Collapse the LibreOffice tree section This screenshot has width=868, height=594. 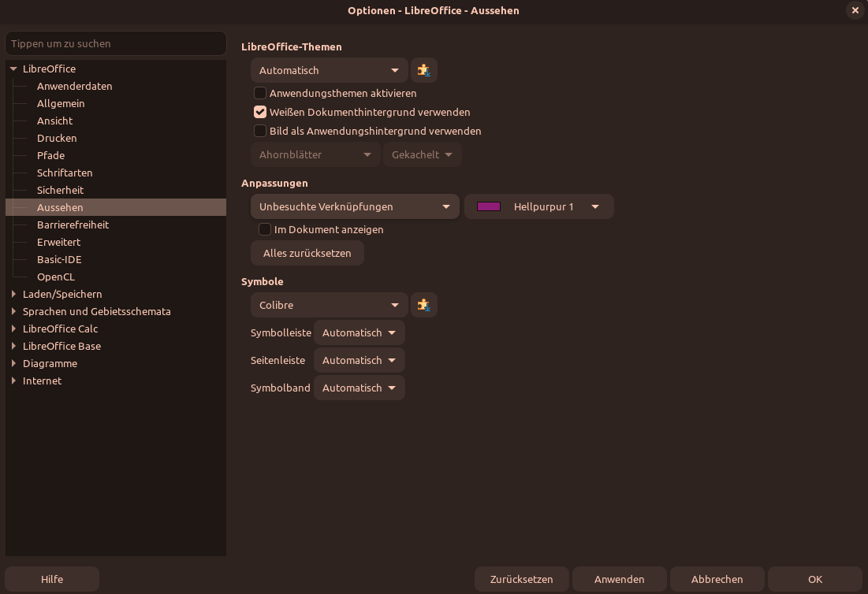(x=13, y=69)
